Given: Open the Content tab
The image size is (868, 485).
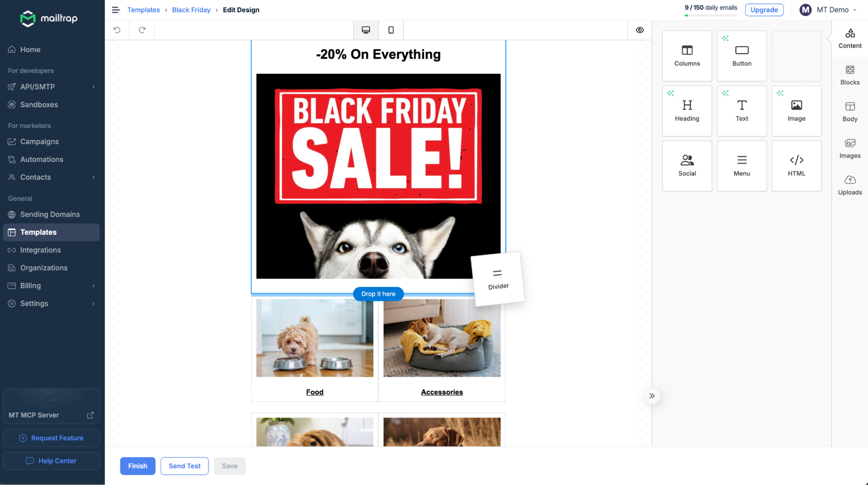Looking at the screenshot, I should [850, 39].
